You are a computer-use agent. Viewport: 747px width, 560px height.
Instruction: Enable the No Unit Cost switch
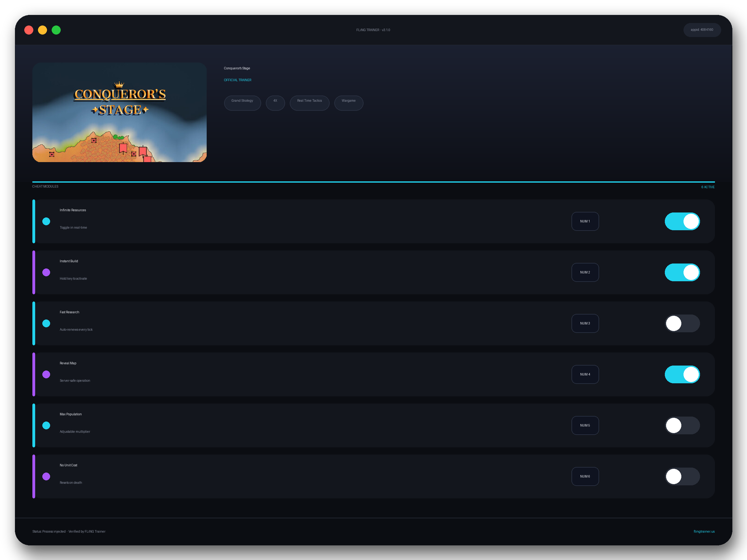click(682, 476)
